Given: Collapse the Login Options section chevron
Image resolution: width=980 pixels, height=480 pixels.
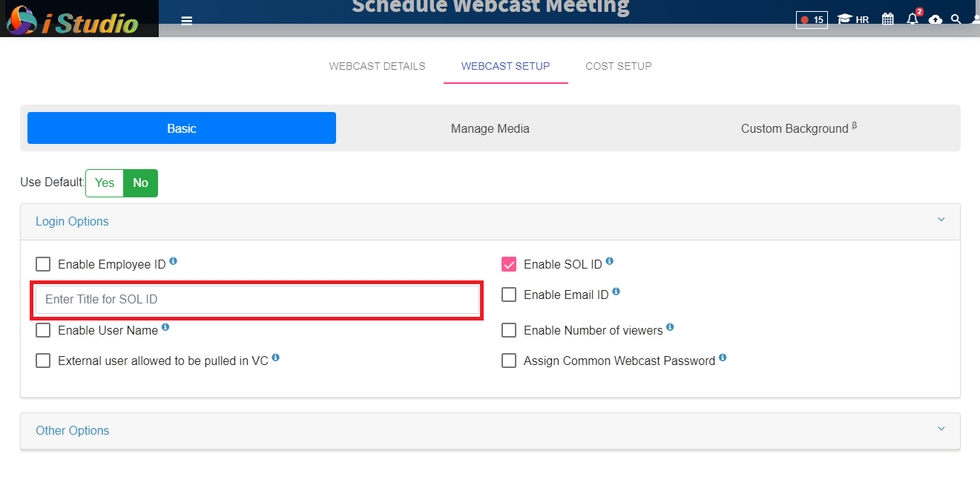Looking at the screenshot, I should point(941,220).
